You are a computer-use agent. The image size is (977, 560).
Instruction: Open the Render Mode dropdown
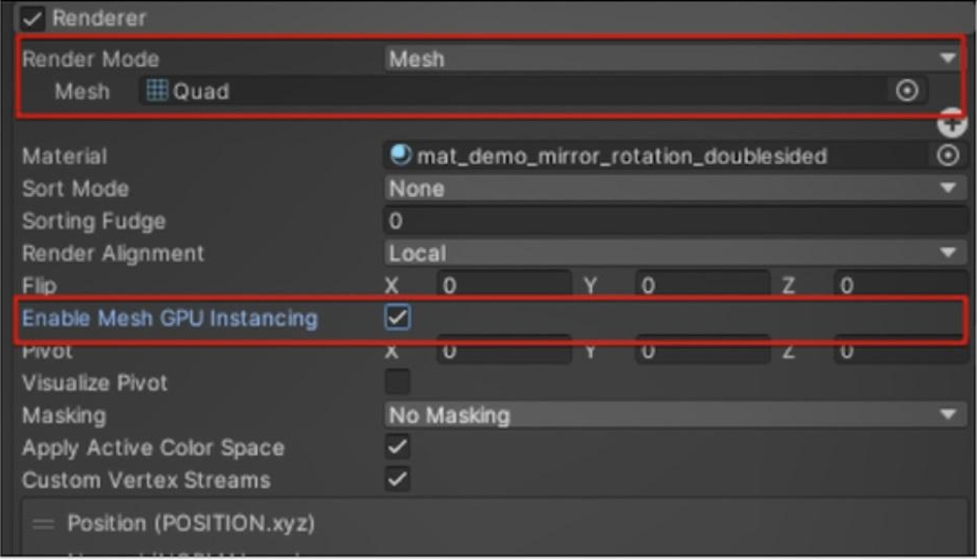672,58
